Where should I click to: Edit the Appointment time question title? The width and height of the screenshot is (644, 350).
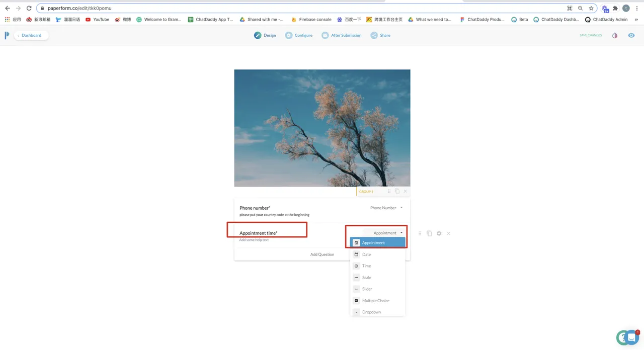tap(258, 233)
